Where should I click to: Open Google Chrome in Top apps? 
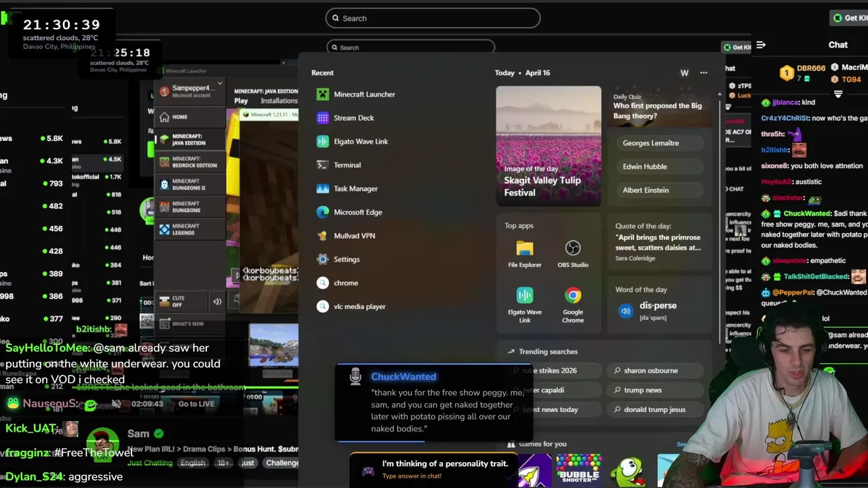pyautogui.click(x=573, y=304)
